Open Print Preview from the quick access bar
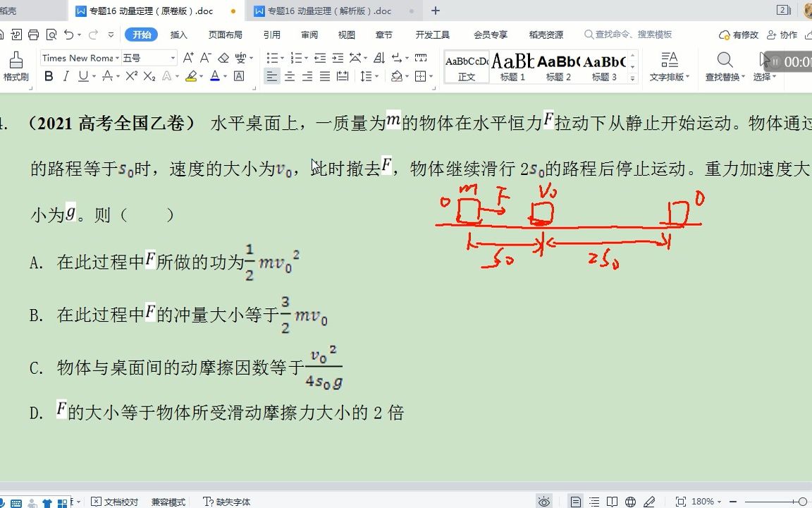812x508 pixels. pyautogui.click(x=51, y=34)
